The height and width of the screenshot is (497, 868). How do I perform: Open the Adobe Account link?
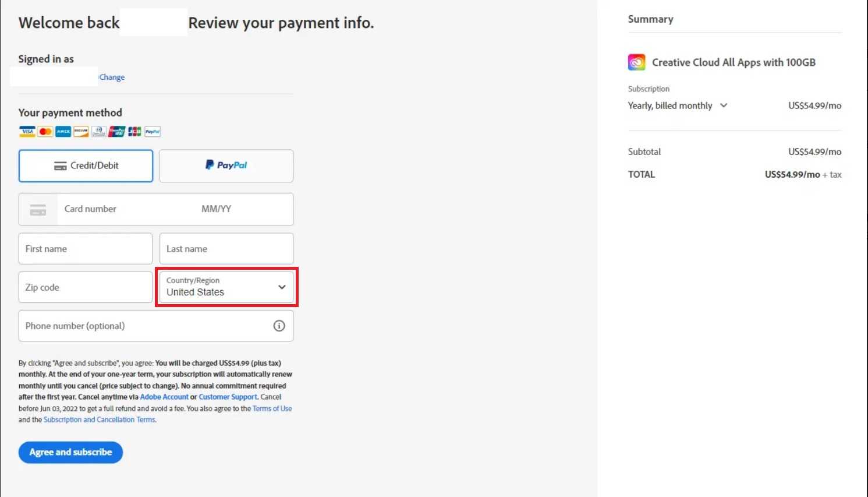[x=164, y=397]
